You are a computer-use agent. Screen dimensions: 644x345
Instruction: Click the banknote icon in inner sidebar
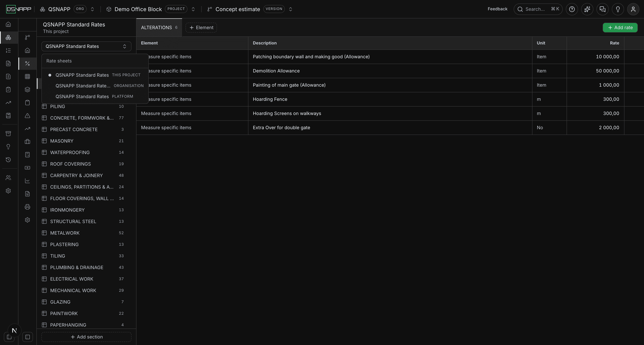(27, 168)
